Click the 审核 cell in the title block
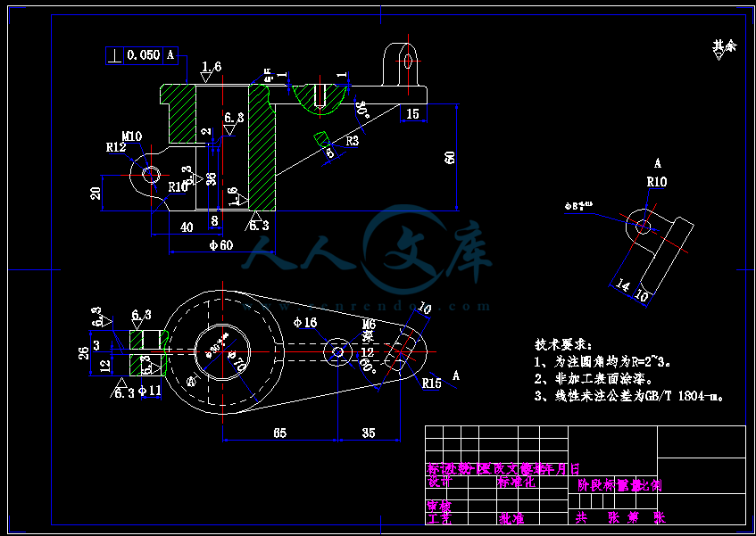 coord(439,507)
